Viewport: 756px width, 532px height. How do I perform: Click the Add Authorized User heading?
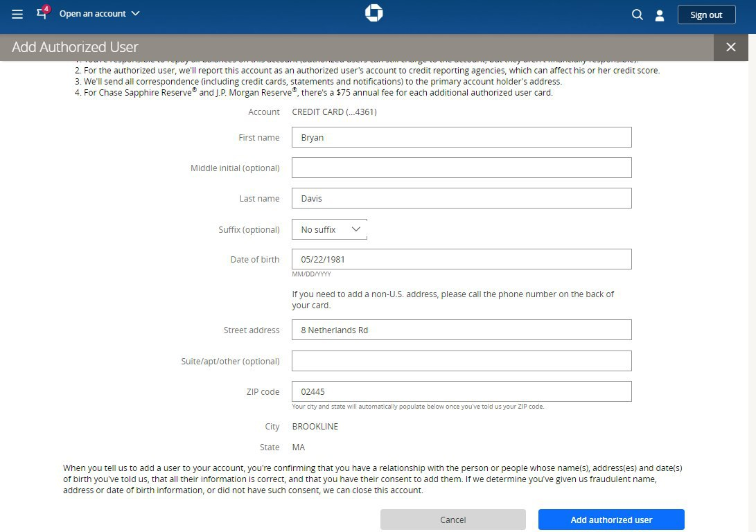coord(75,46)
